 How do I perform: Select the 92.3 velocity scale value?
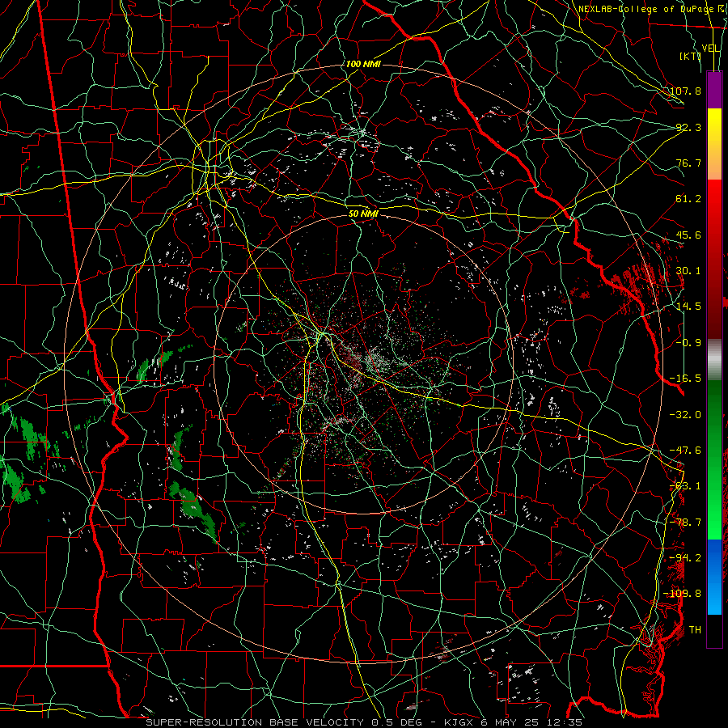pyautogui.click(x=688, y=127)
